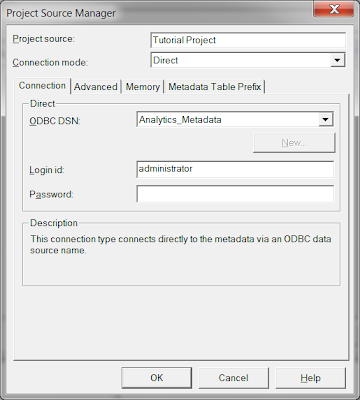Open the Connection mode dropdown arrow
360x400 pixels.
coord(337,60)
